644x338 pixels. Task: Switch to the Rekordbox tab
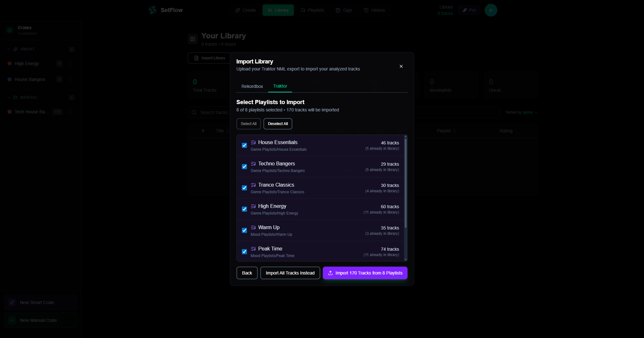pyautogui.click(x=252, y=86)
